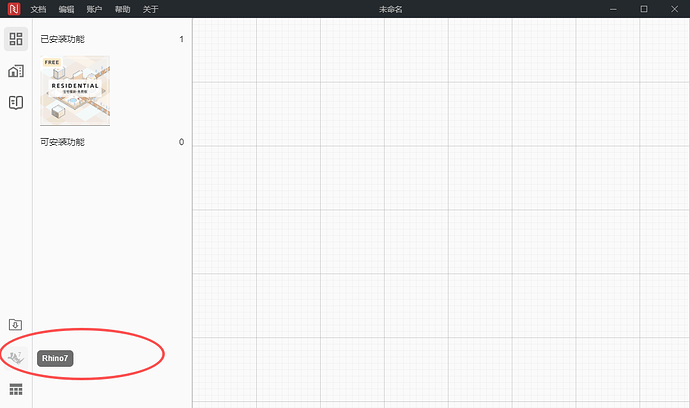
Task: Open the table grid icon at sidebar bottom
Action: click(16, 390)
